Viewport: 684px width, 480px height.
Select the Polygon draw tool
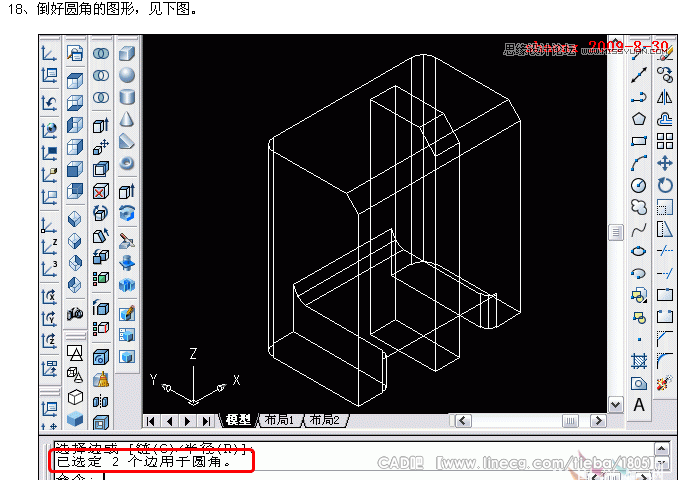coord(639,119)
